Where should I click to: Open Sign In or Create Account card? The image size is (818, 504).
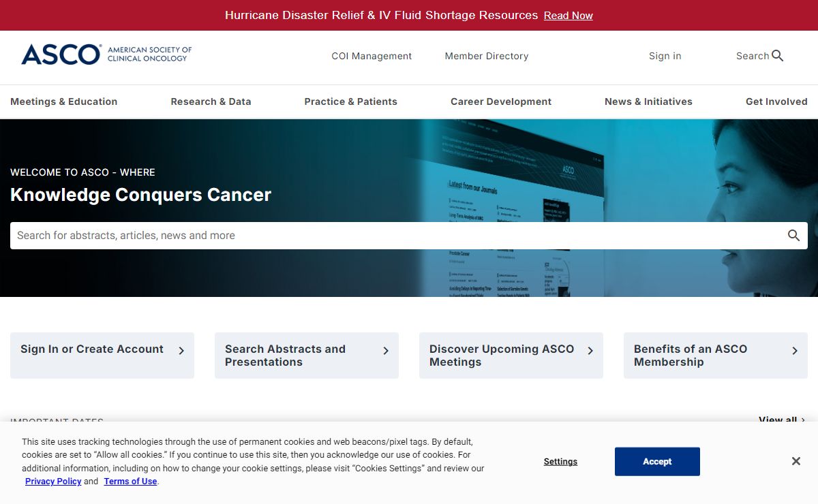102,356
